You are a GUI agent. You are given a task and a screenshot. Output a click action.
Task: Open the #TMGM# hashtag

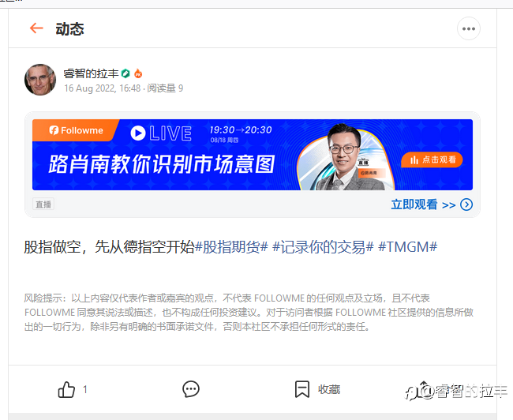coord(408,247)
